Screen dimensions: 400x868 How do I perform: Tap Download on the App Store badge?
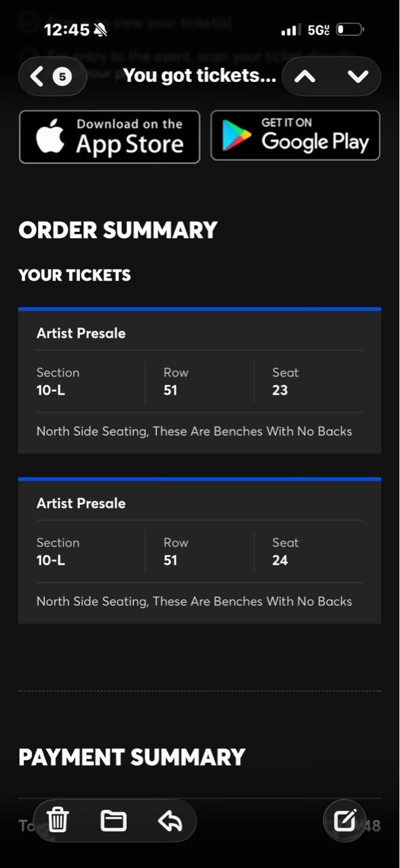pyautogui.click(x=110, y=136)
